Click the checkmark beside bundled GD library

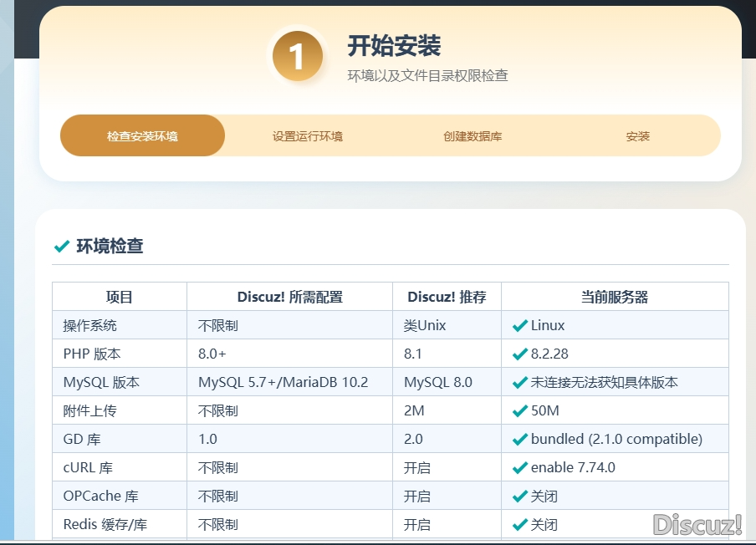tap(520, 439)
